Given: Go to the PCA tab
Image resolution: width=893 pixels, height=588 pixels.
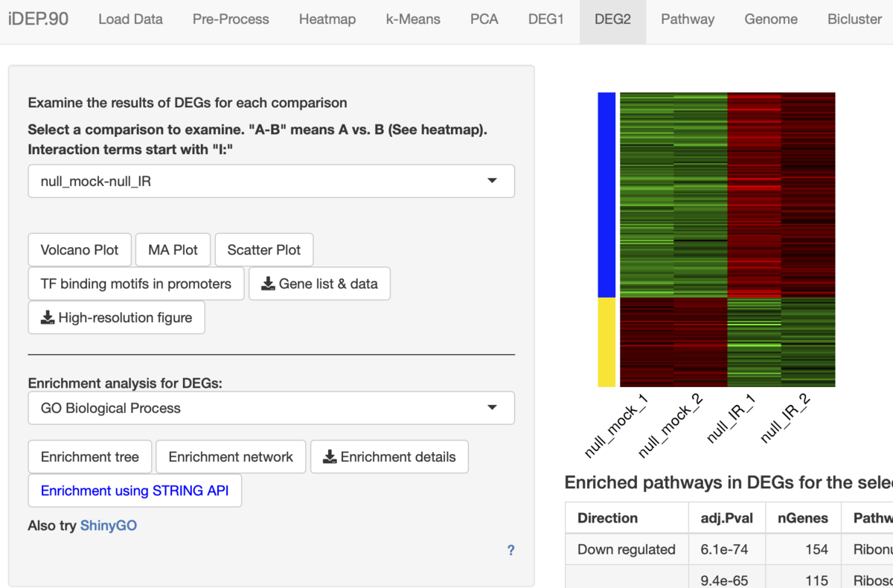Looking at the screenshot, I should (484, 19).
